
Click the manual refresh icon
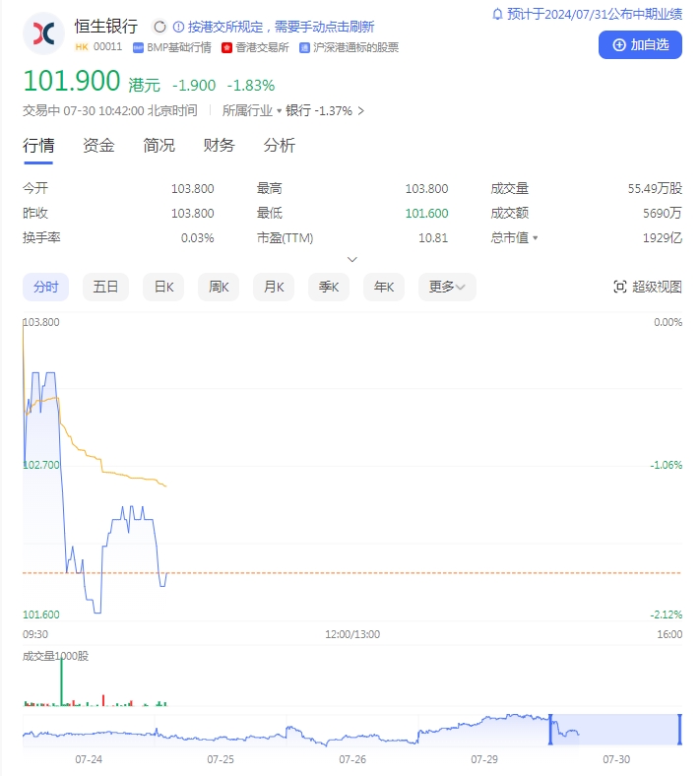click(159, 27)
